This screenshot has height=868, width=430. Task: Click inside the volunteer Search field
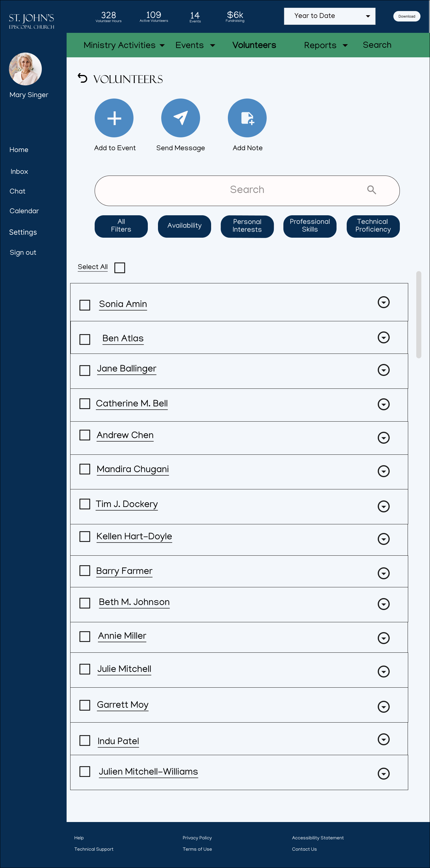coord(247,191)
